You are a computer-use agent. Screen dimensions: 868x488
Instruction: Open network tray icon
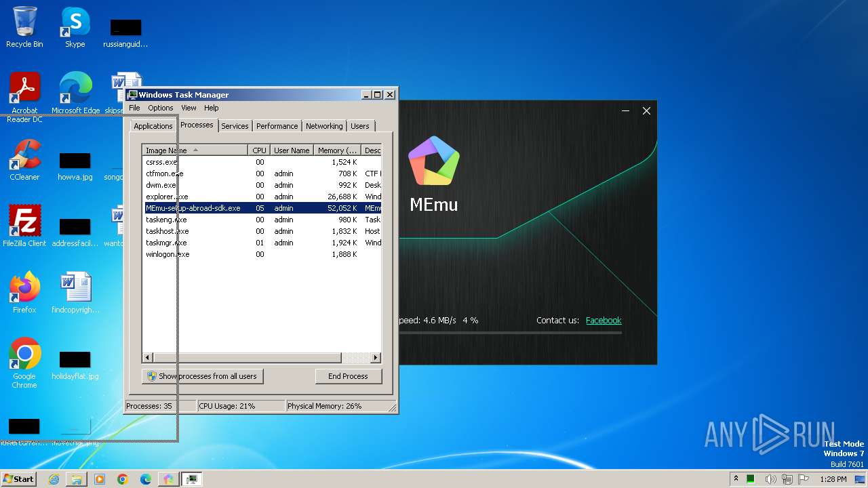787,479
